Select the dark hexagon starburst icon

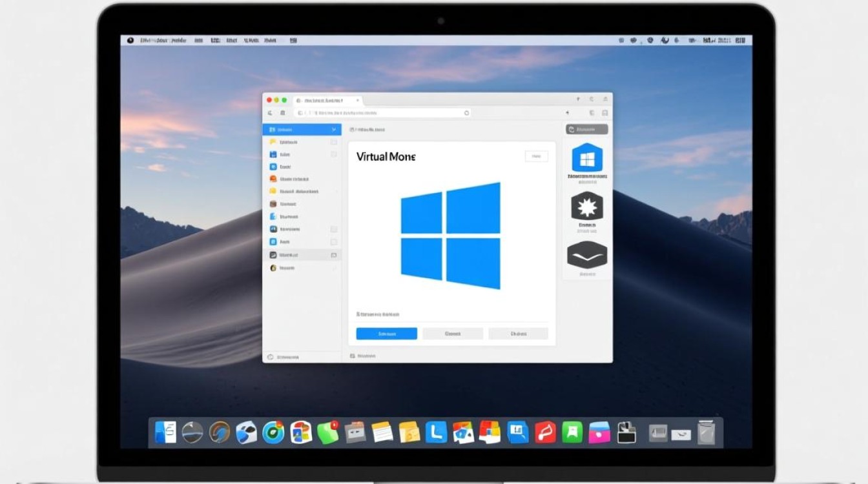click(587, 207)
